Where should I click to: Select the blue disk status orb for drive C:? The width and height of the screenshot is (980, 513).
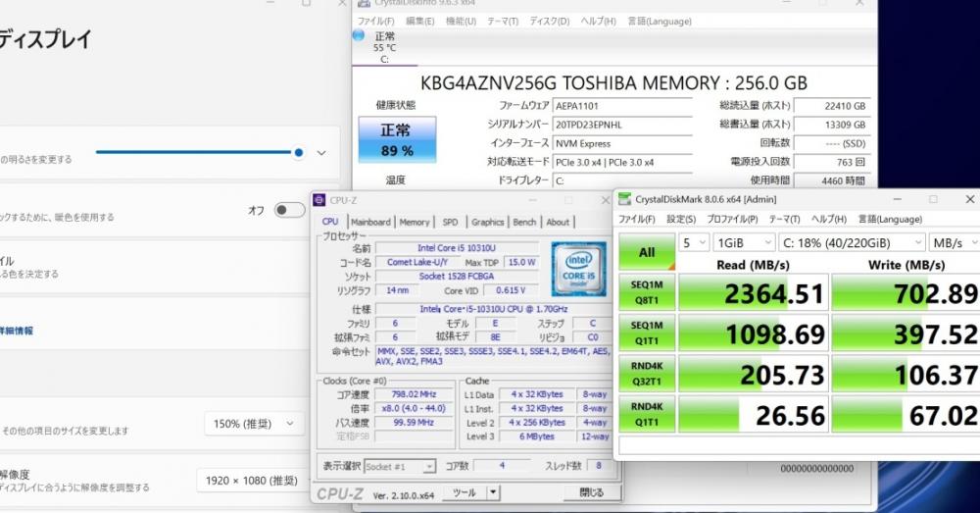coord(359,35)
